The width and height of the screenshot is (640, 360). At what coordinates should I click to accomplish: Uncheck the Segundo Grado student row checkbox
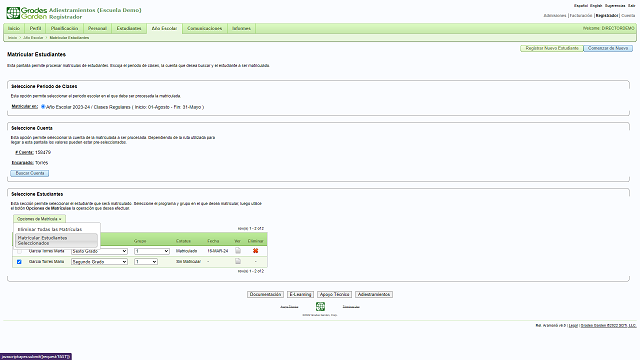click(19, 262)
